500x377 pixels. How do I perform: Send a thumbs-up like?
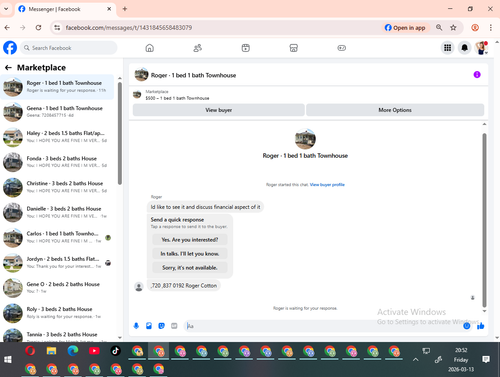[480, 326]
